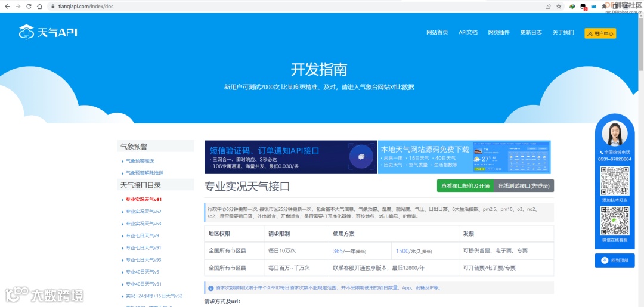
Task: Bookmark this page with the star icon
Action: 559,7
